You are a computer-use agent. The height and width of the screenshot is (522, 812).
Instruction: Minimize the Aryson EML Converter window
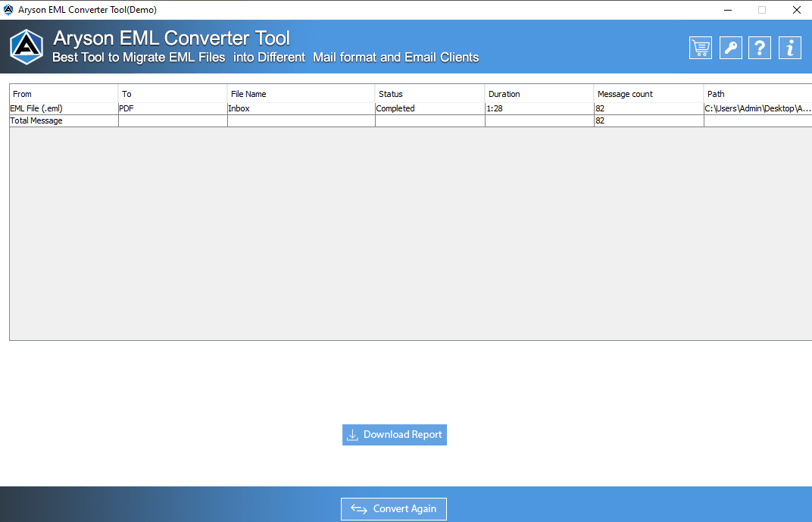click(x=728, y=10)
